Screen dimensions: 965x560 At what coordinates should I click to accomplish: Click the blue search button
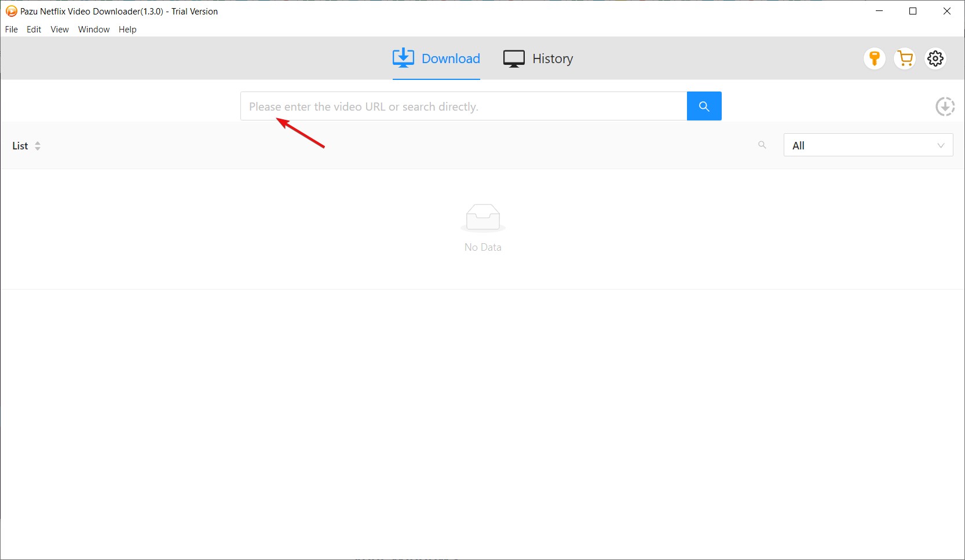pos(704,106)
